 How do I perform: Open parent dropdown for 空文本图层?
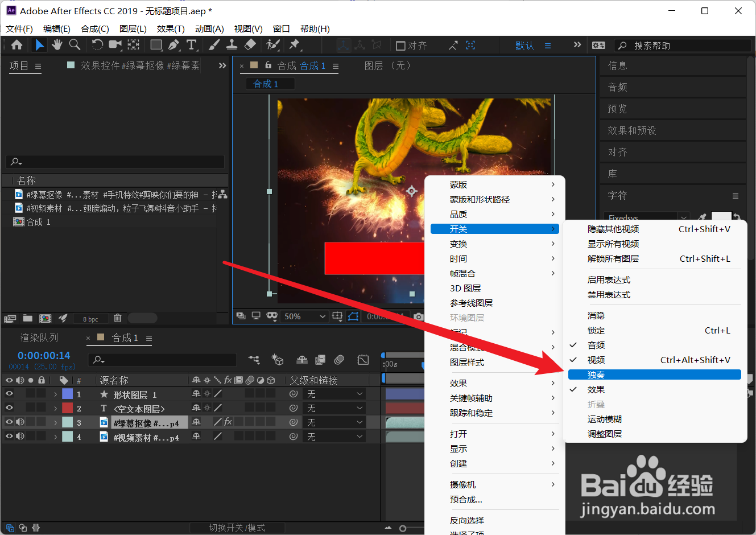[x=334, y=408]
